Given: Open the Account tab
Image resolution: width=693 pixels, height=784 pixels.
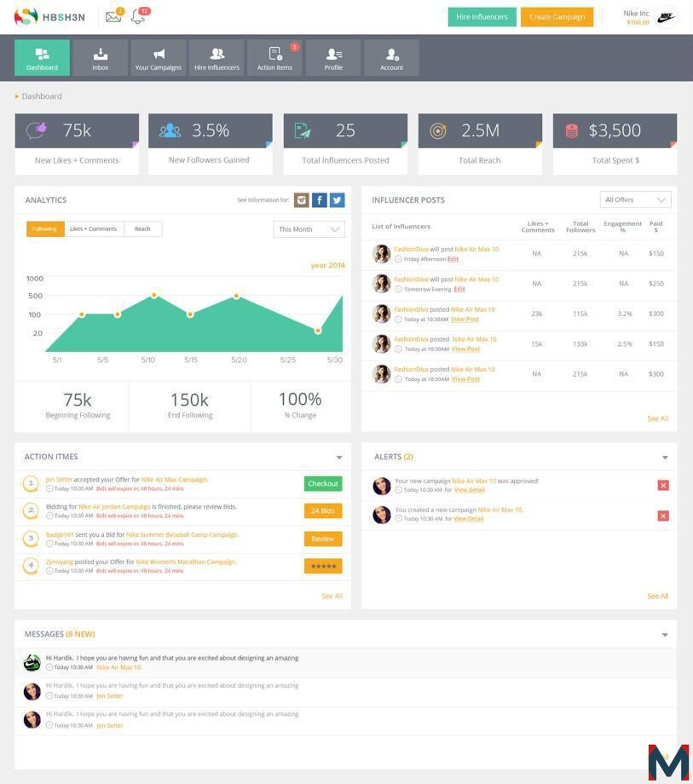Looking at the screenshot, I should (x=391, y=58).
